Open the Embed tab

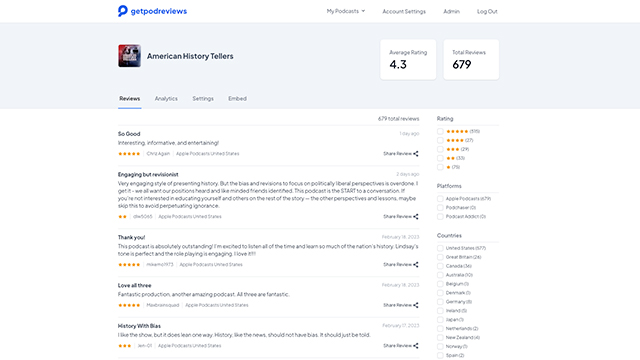(x=237, y=99)
